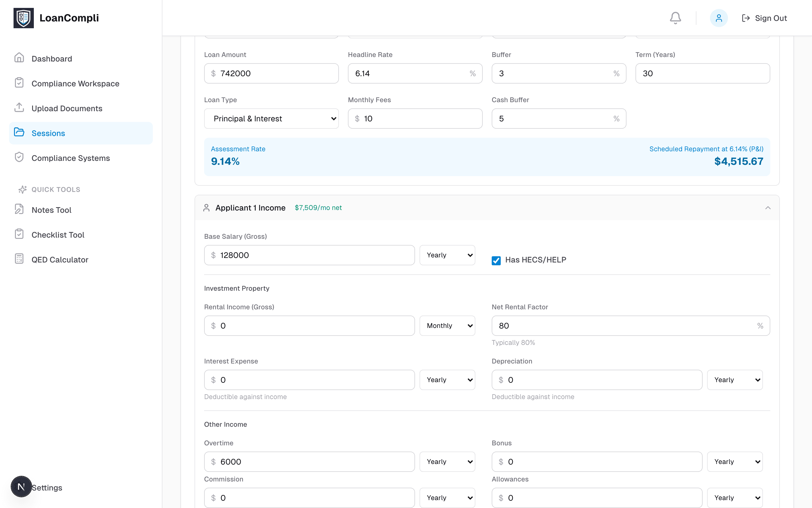Edit the Term (Years) field

point(703,73)
